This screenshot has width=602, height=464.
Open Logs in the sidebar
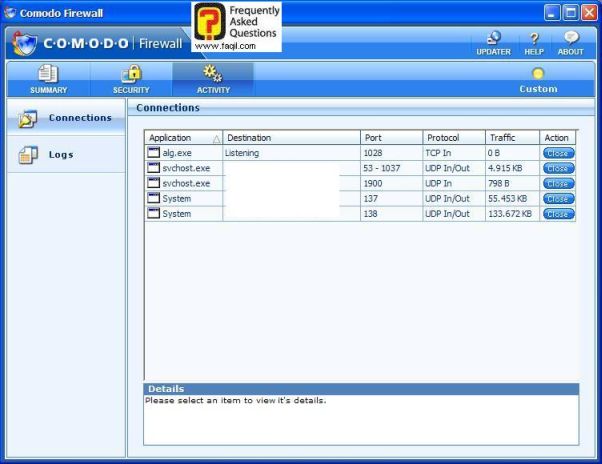click(x=66, y=155)
